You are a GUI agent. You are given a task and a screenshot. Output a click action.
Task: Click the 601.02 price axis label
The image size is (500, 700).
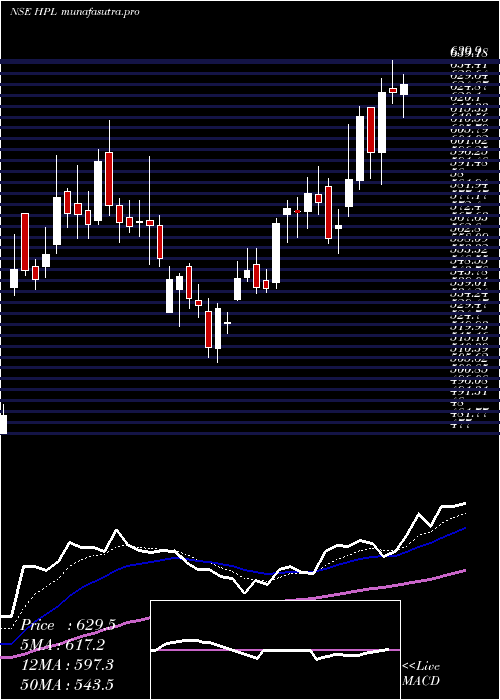click(x=469, y=141)
